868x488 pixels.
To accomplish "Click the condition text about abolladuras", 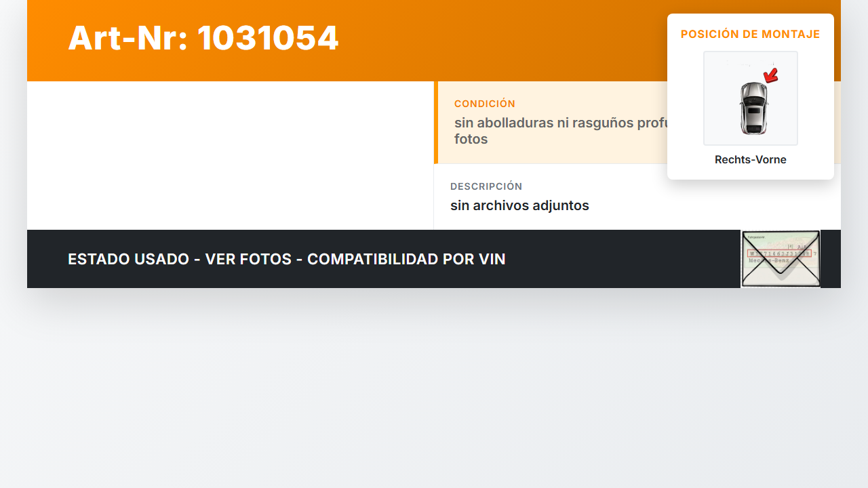I will 561,131.
